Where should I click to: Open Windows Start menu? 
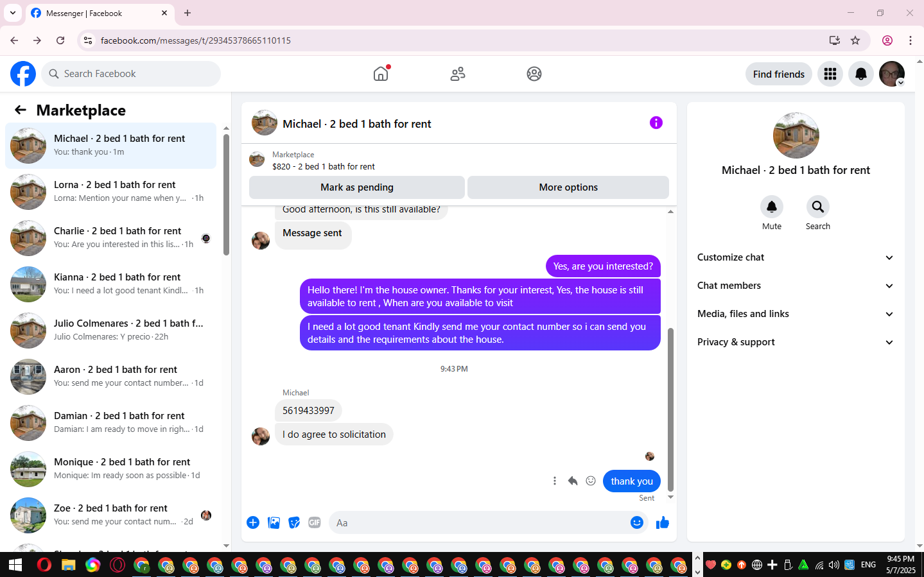[x=15, y=565]
